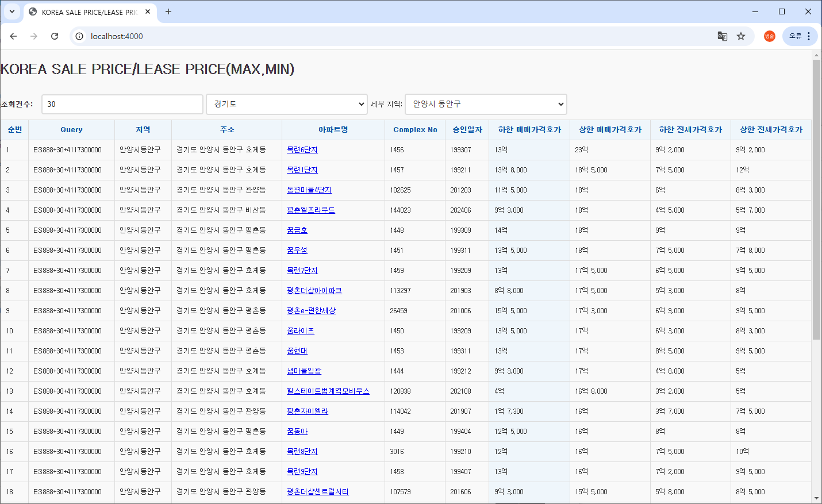Screen dimensions: 822x504
Task: Open Chrome menu error button
Action: [x=800, y=36]
